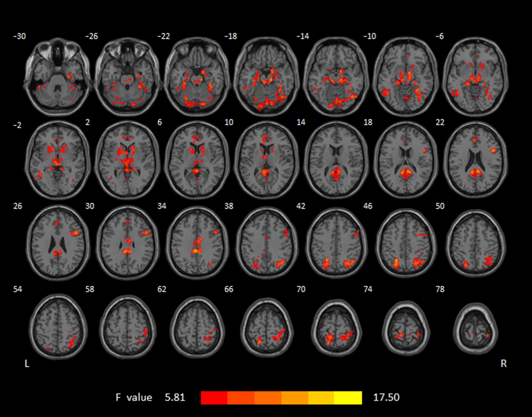Image resolution: width=532 pixels, height=417 pixels.
Task: Click the right hemisphere "R" marker
Action: pyautogui.click(x=503, y=364)
